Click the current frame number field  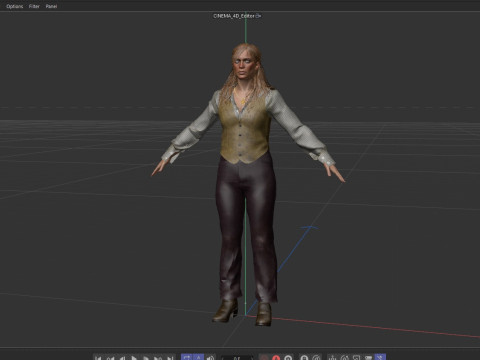click(237, 358)
